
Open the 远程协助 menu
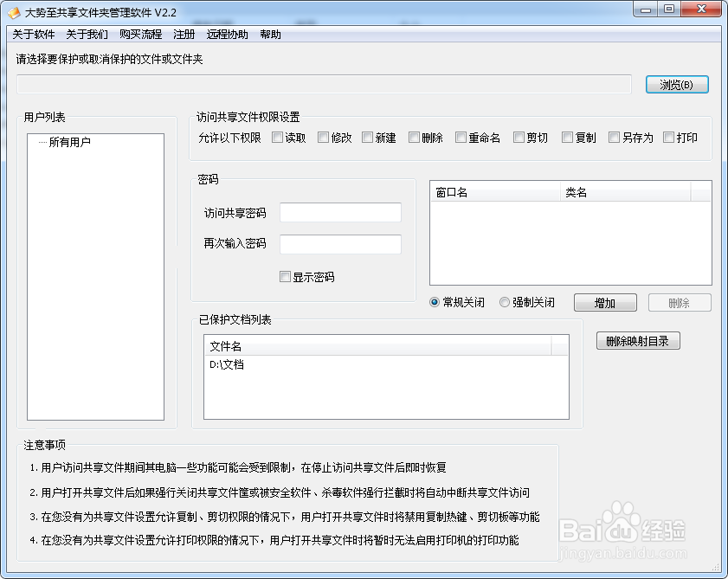(x=227, y=35)
